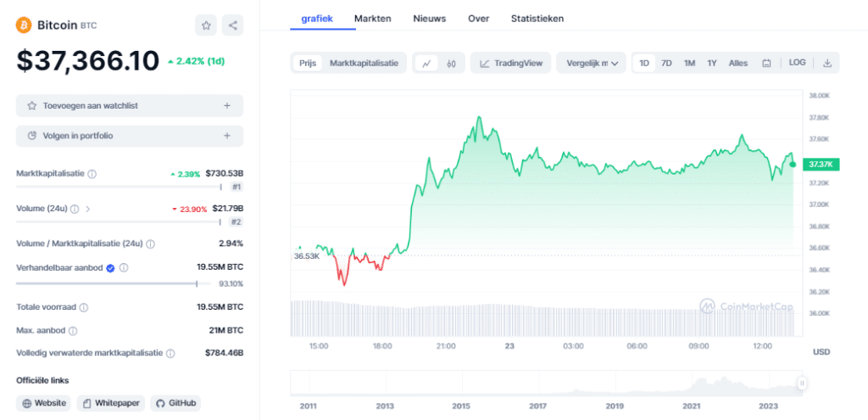
Task: Open info icon next to Totale voorraad
Action: click(84, 307)
